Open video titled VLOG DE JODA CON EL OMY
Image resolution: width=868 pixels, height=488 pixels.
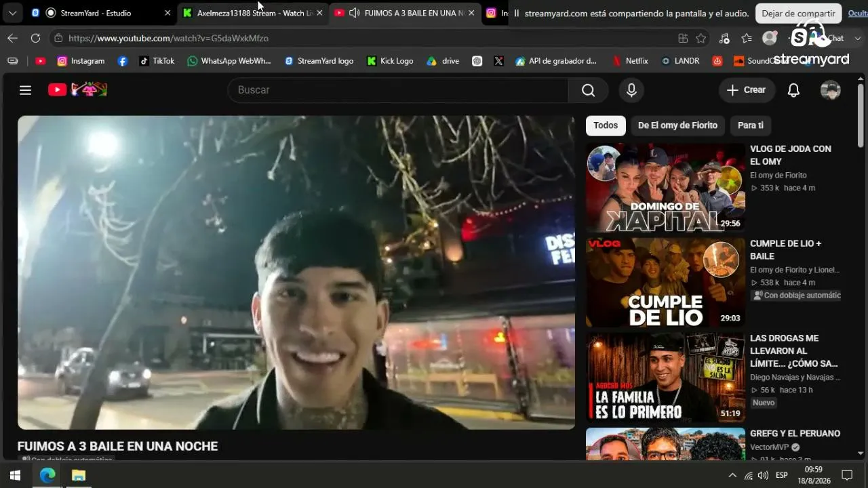click(x=791, y=155)
